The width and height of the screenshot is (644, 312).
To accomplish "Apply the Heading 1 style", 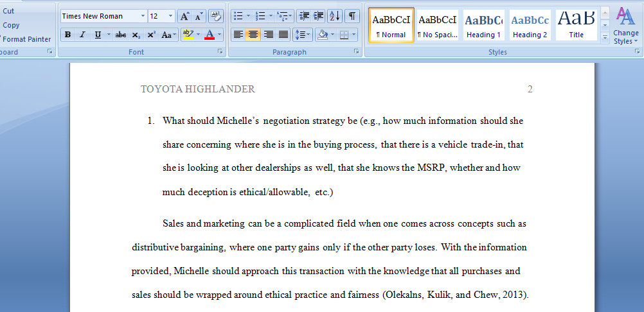I will (x=484, y=25).
